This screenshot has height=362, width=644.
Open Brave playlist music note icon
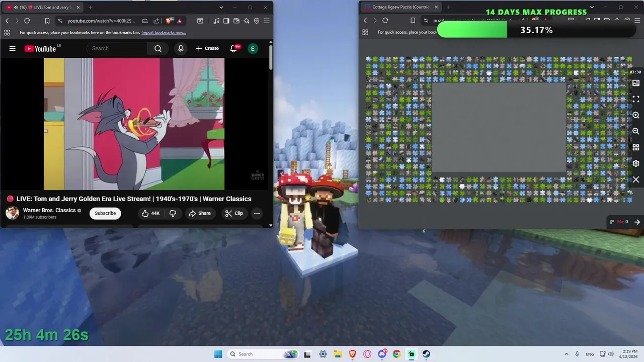coord(216,21)
